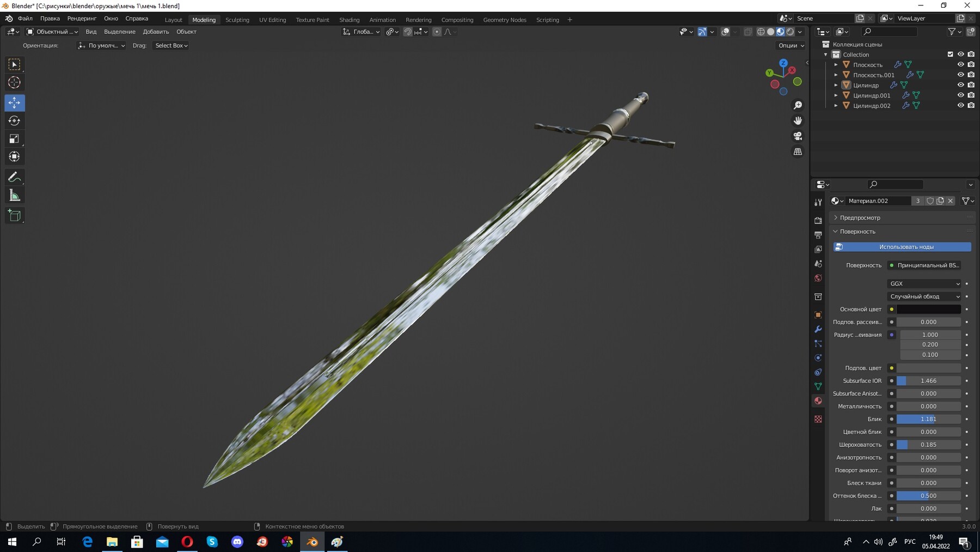Viewport: 980px width, 552px height.
Task: Uncheck the Collection checkbox in outliner
Action: (950, 54)
